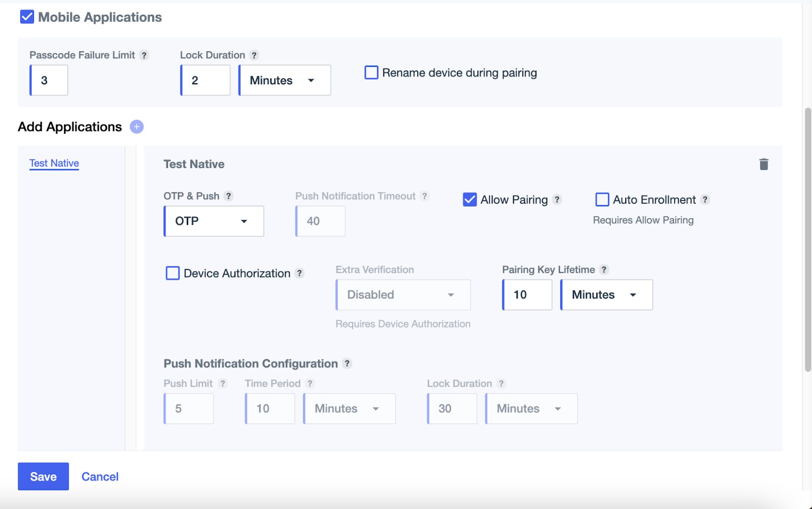Image resolution: width=812 pixels, height=509 pixels.
Task: Click the Cancel link
Action: (x=100, y=477)
